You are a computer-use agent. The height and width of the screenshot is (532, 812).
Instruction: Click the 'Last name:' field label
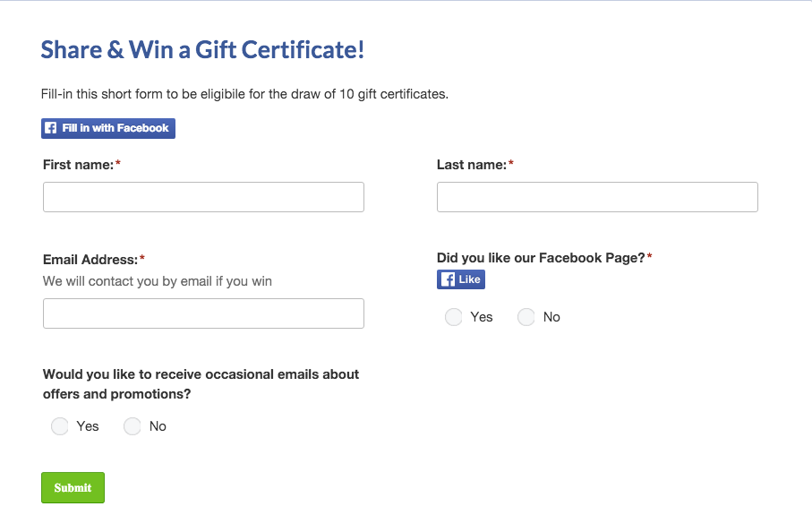[472, 165]
